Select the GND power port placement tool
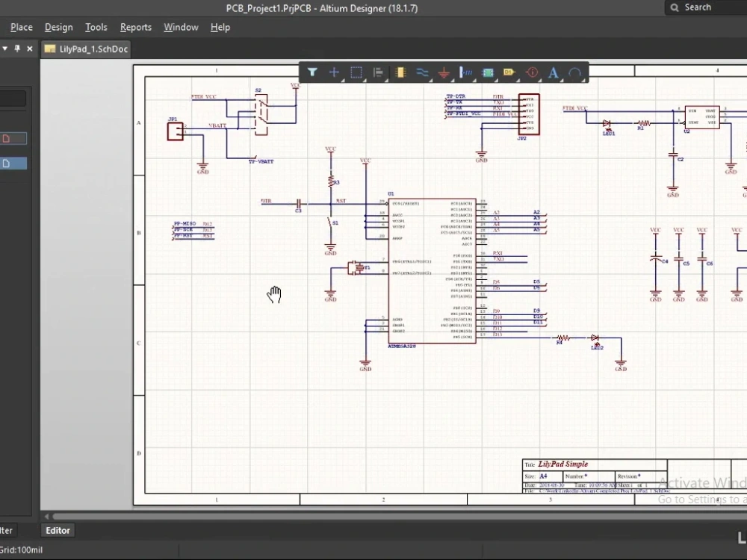 [443, 72]
